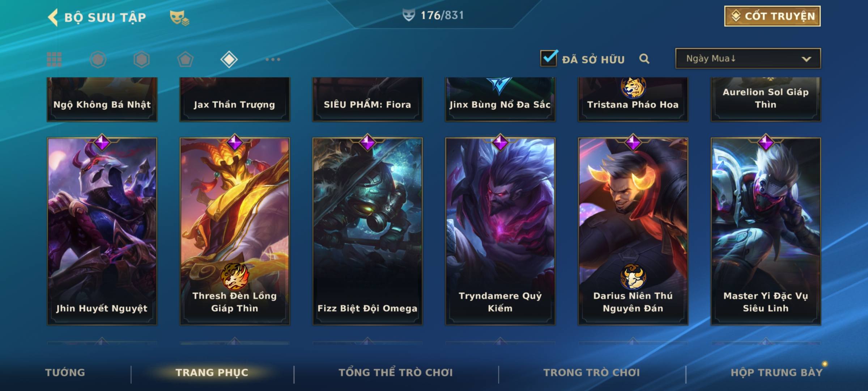Open the Fizz Biệt Đội Omega skin

click(367, 231)
